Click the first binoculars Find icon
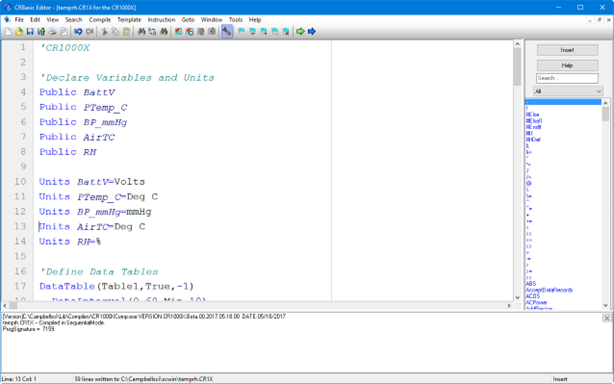 click(x=142, y=32)
